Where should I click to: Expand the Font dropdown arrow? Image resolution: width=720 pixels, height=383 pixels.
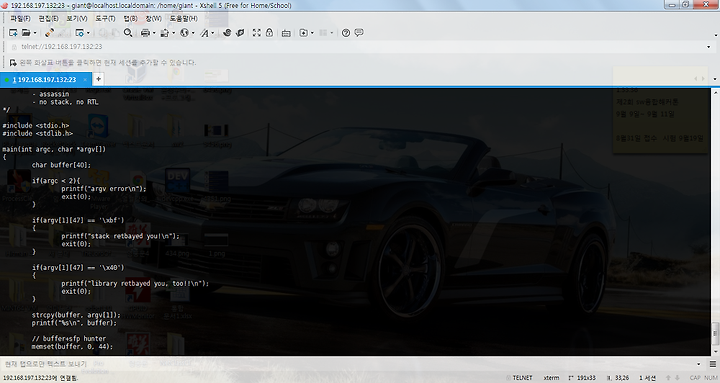[213, 33]
